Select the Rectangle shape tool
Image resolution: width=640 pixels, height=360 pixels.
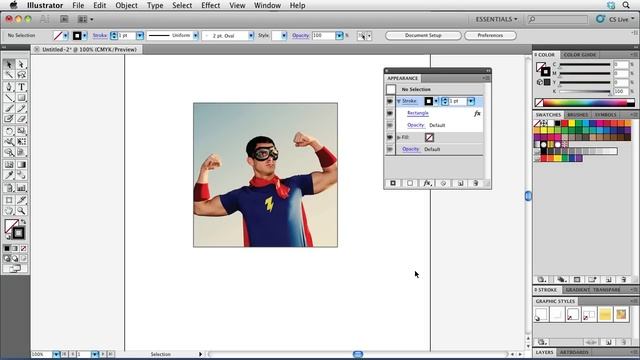coord(21,98)
